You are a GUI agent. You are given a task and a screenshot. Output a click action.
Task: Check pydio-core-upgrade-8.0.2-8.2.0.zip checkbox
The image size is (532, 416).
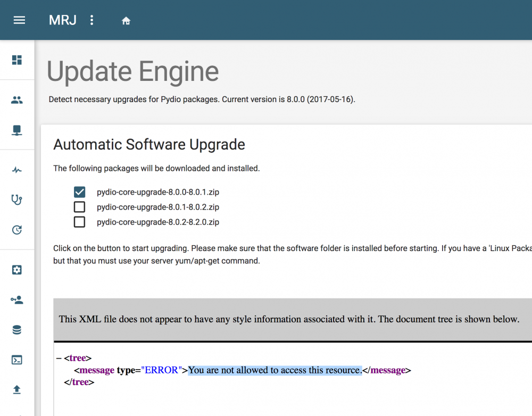point(79,222)
